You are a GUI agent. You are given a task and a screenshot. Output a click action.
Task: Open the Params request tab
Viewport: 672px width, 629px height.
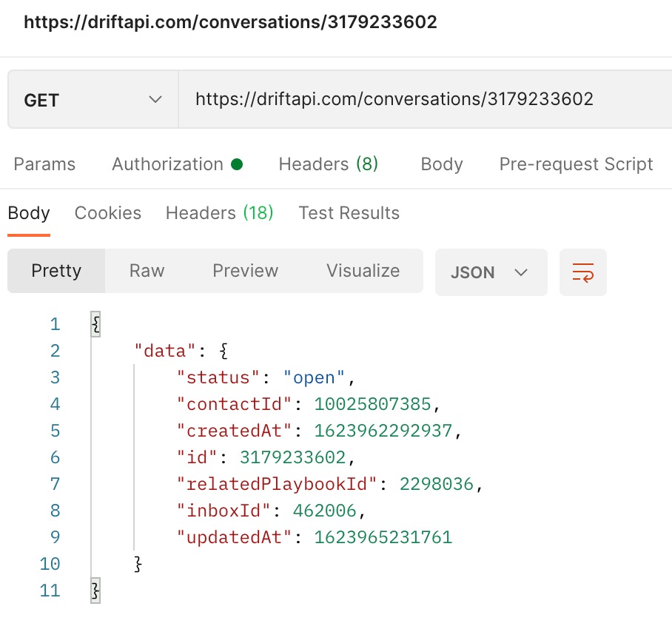pyautogui.click(x=44, y=164)
